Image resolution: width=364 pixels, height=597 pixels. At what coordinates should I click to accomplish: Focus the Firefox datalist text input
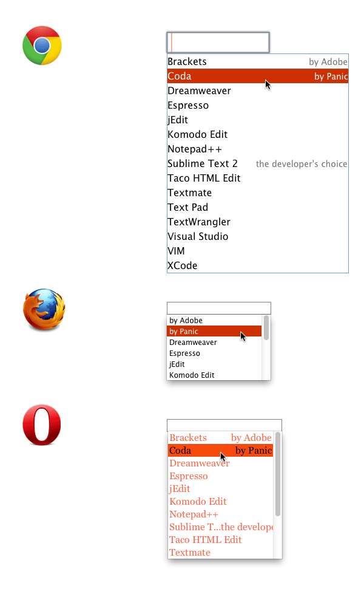[219, 308]
